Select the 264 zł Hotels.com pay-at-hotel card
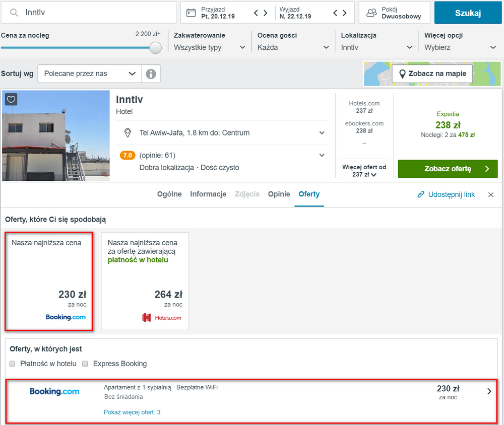Image resolution: width=504 pixels, height=425 pixels. click(145, 281)
